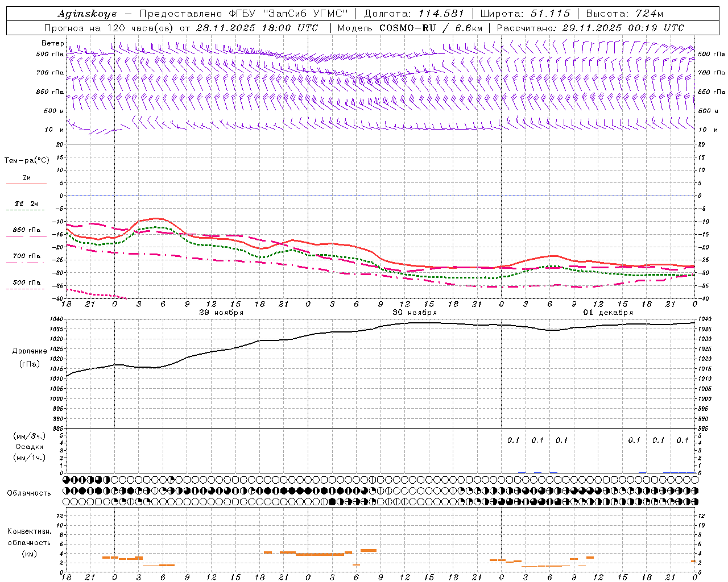
Task: Click the station name "Aginskoye" in the header
Action: tap(87, 14)
